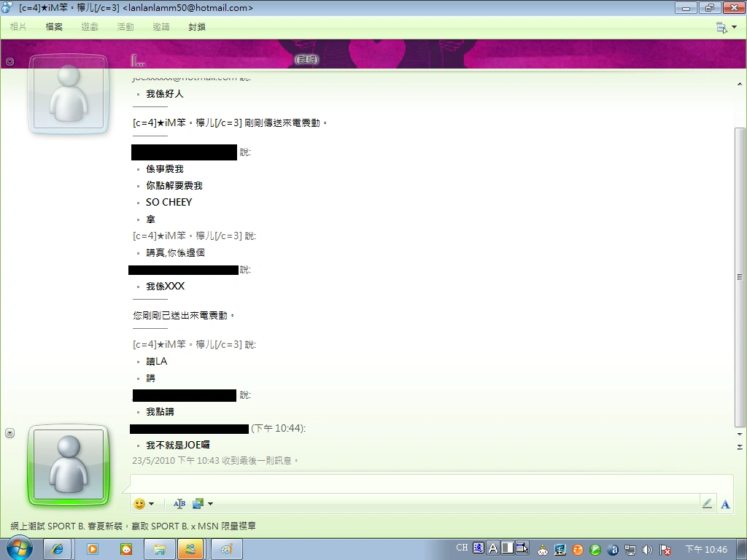The image size is (747, 560).
Task: Open the background picker icon
Action: 198,504
